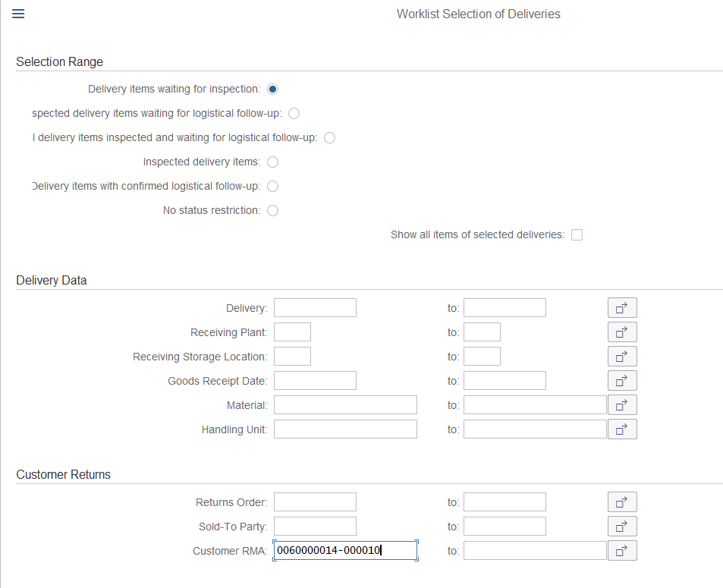723x588 pixels.
Task: Open the hamburger menu icon
Action: (x=18, y=14)
